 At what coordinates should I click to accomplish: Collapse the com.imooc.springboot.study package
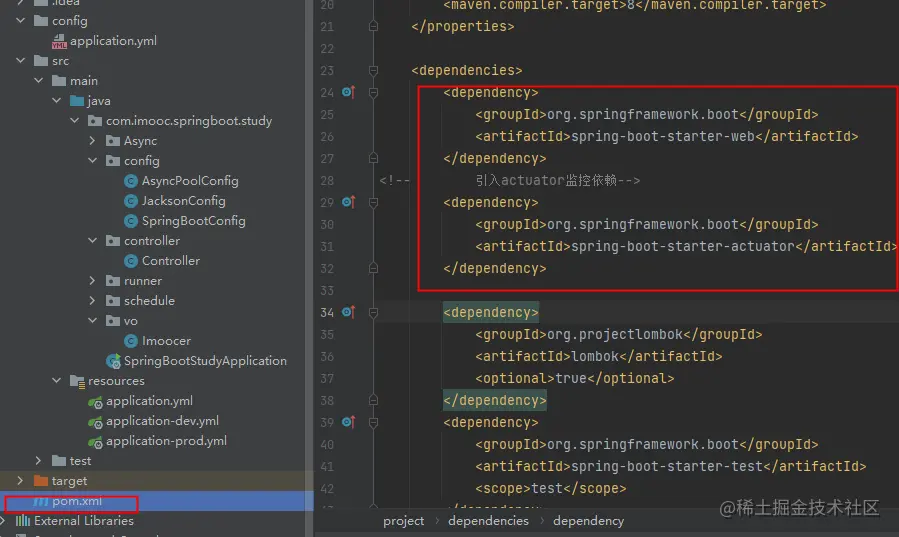click(x=75, y=120)
